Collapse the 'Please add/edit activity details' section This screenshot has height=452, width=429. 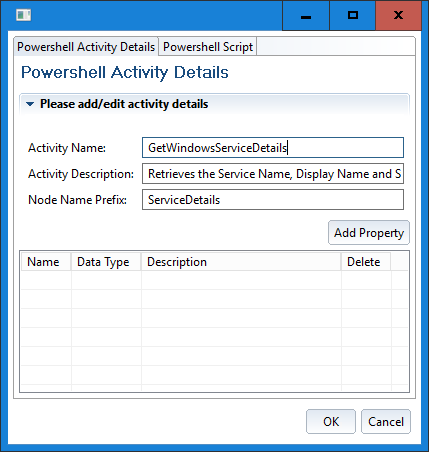[x=30, y=104]
